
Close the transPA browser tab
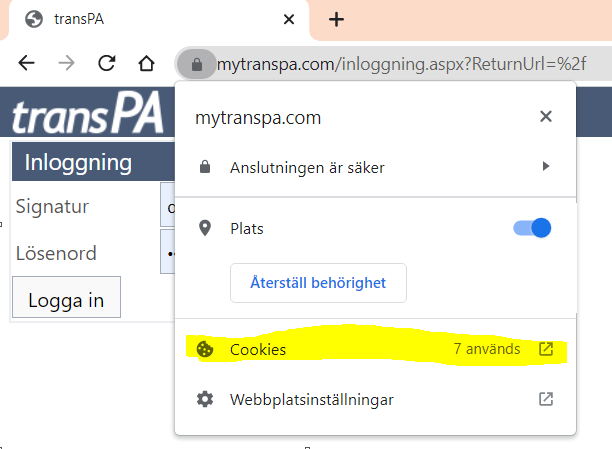289,19
